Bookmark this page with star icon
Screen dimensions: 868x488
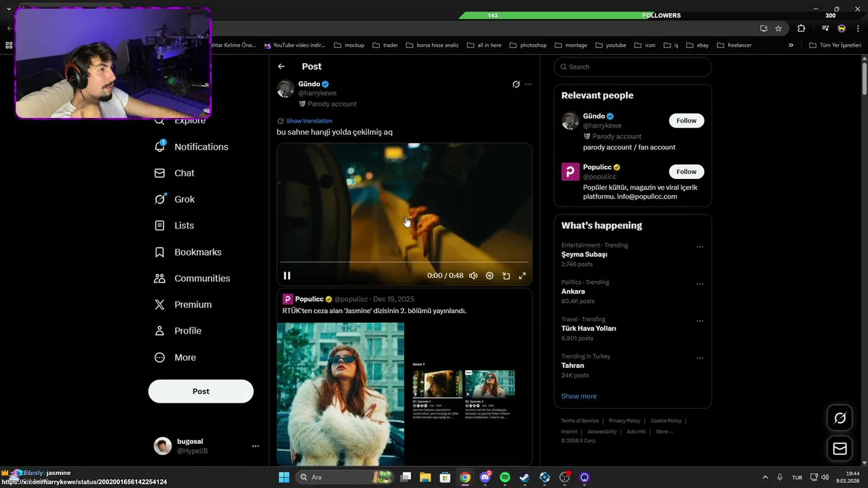(x=778, y=28)
